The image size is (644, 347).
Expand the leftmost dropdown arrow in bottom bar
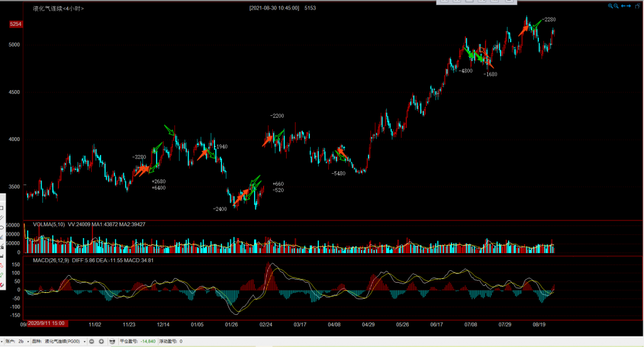click(3, 341)
